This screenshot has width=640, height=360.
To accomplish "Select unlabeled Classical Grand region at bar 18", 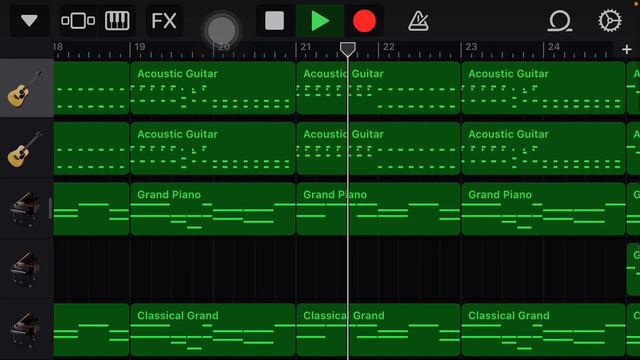I will tap(91, 329).
